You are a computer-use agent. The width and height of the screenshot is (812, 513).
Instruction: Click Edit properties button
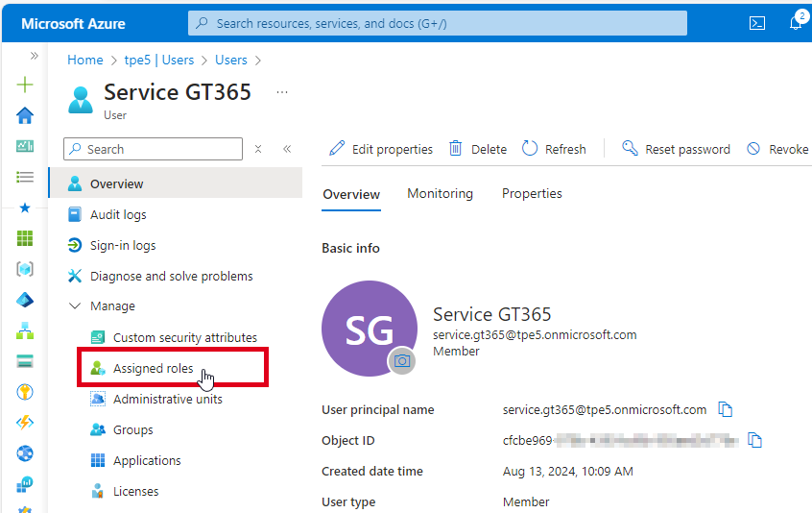[381, 149]
